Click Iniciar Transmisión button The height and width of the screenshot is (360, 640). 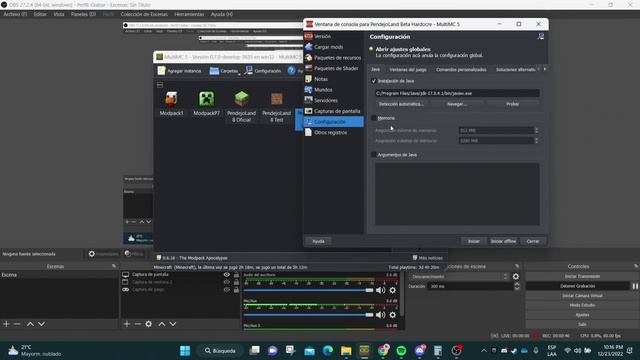[x=582, y=276]
